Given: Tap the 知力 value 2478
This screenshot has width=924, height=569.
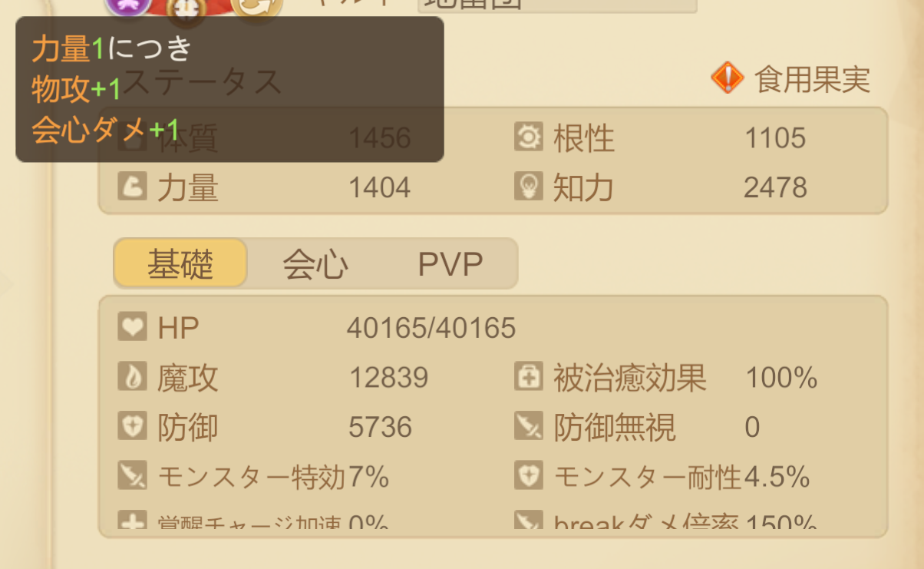Looking at the screenshot, I should tap(775, 187).
